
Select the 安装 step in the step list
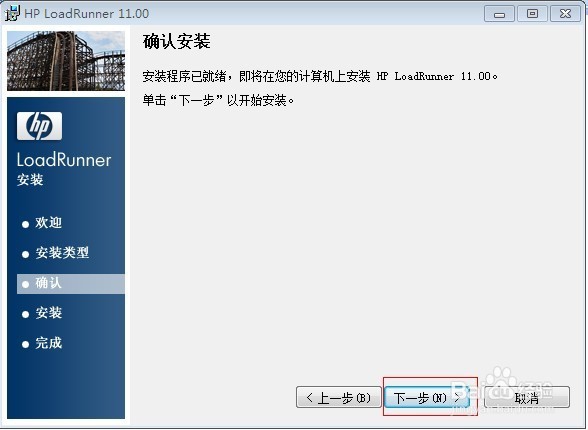click(x=48, y=313)
